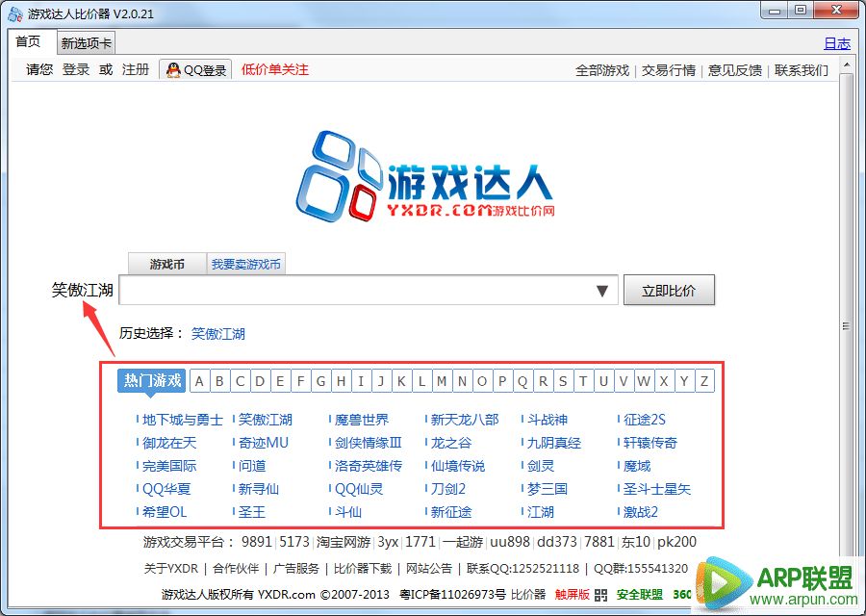Filter games by letter Q
The width and height of the screenshot is (866, 616).
pos(522,381)
